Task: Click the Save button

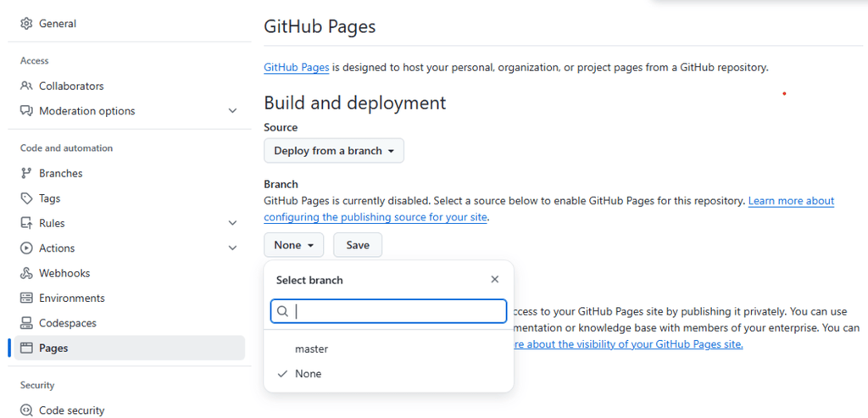Action: 358,245
